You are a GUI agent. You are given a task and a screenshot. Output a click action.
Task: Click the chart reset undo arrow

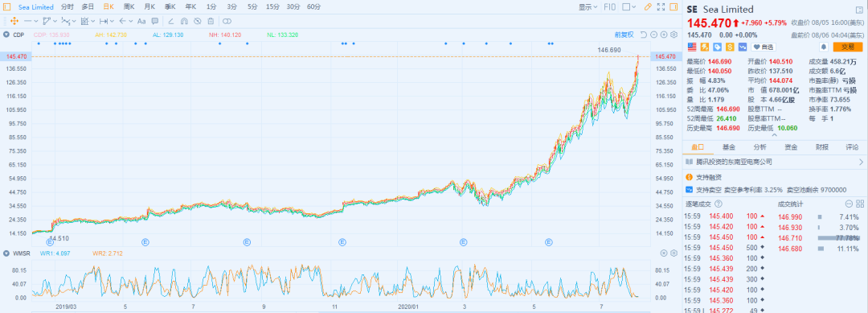[645, 35]
